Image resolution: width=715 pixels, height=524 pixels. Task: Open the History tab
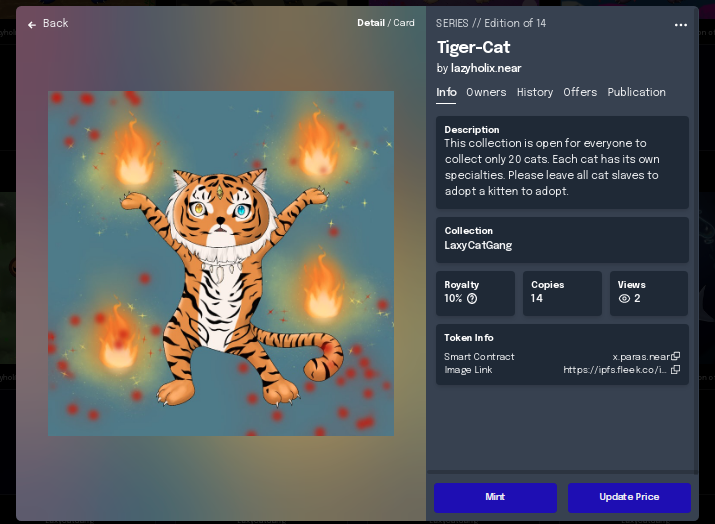click(x=534, y=93)
